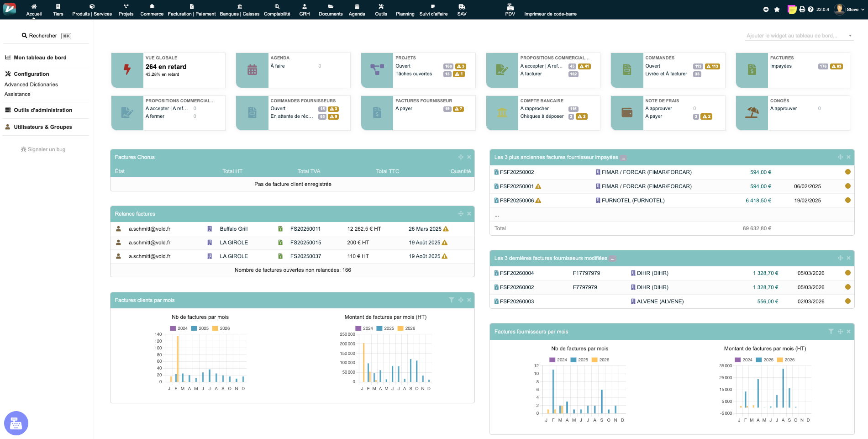Image resolution: width=868 pixels, height=439 pixels.
Task: Go to the Facturation | Paiement menu
Action: point(192,10)
